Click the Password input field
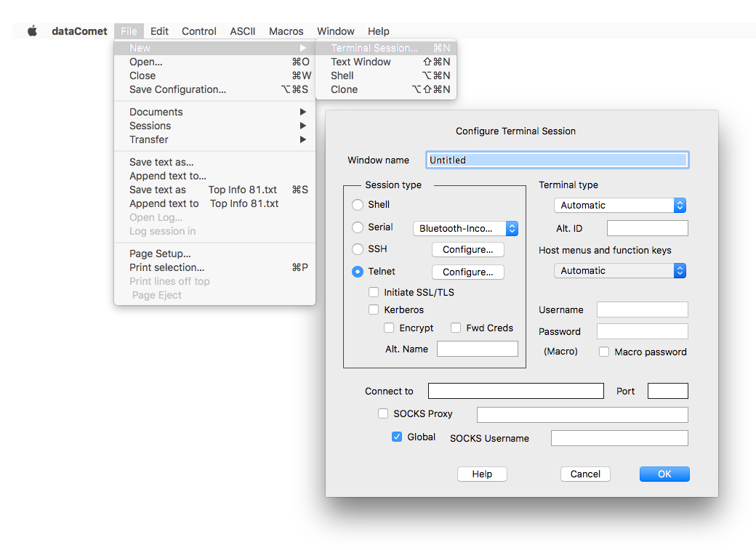 tap(642, 331)
